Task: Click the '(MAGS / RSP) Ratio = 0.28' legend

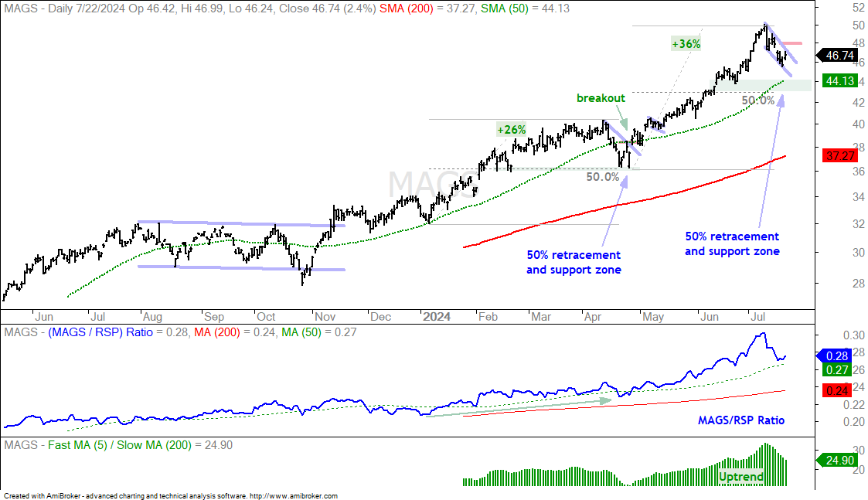Action: [x=118, y=332]
